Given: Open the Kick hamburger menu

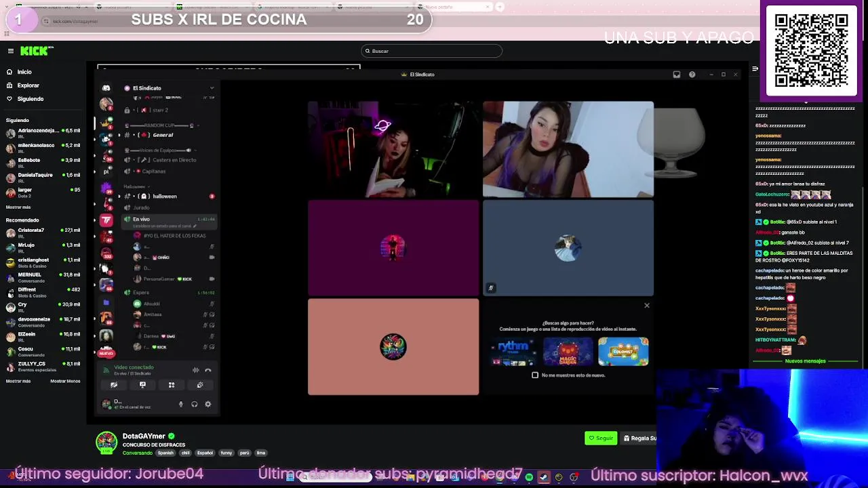Looking at the screenshot, I should click(x=11, y=51).
